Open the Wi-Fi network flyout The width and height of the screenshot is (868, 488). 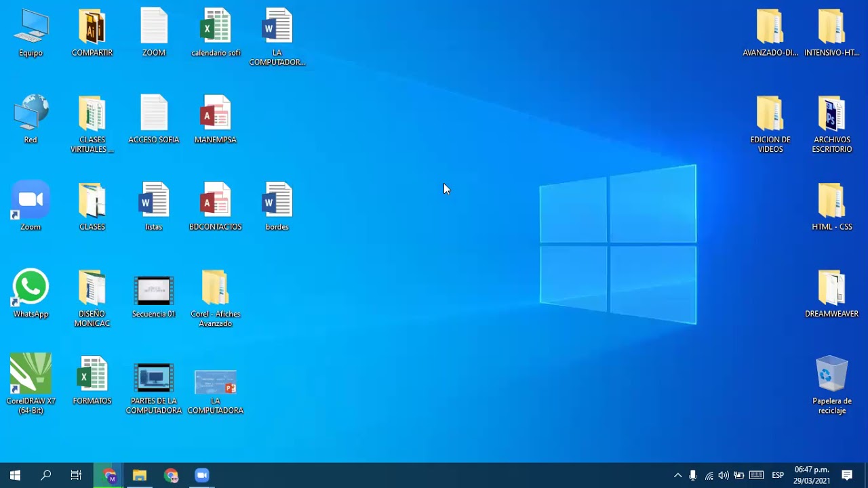(x=709, y=475)
